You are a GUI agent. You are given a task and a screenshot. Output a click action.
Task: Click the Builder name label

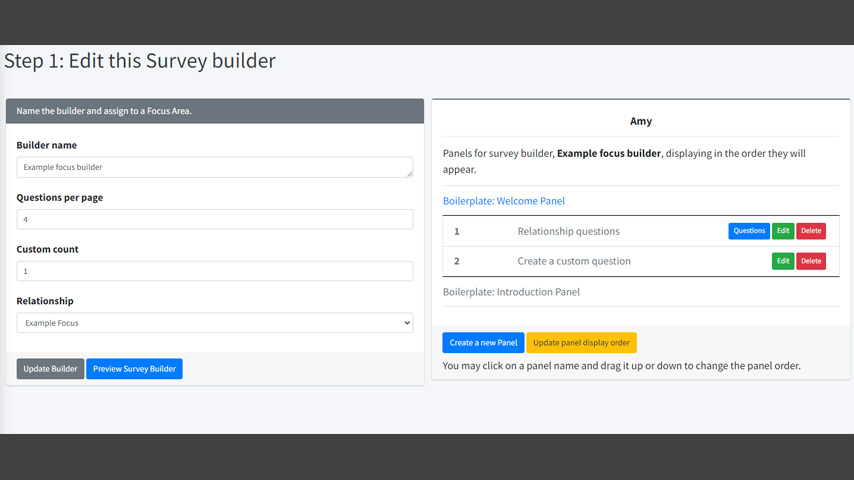(46, 145)
